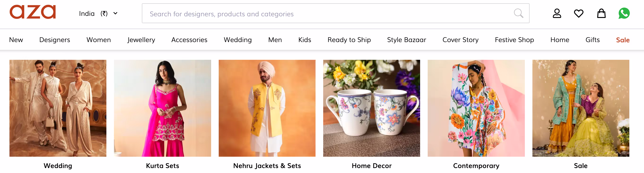View the Kurta Sets thumbnail
644x173 pixels.
click(x=162, y=108)
